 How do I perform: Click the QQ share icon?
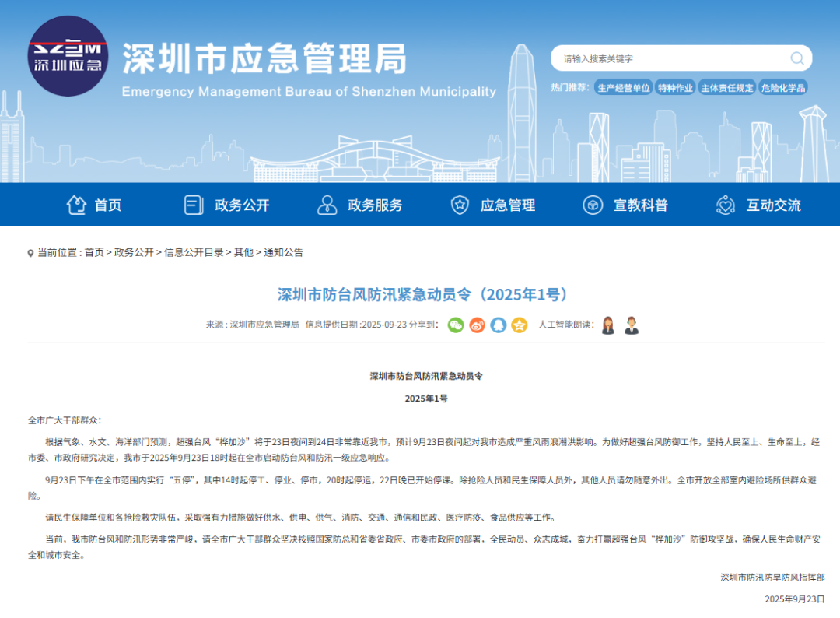tap(497, 325)
